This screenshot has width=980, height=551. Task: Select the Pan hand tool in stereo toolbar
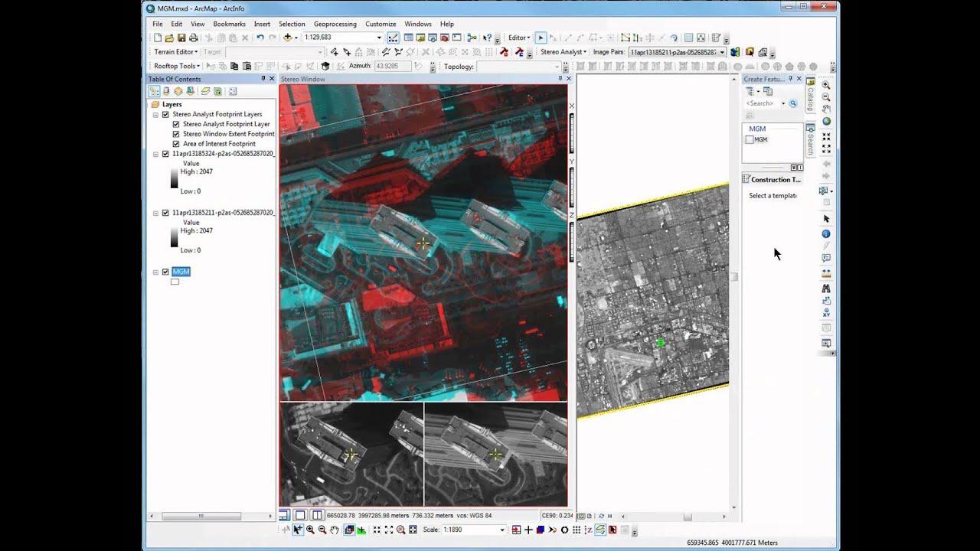coord(335,530)
